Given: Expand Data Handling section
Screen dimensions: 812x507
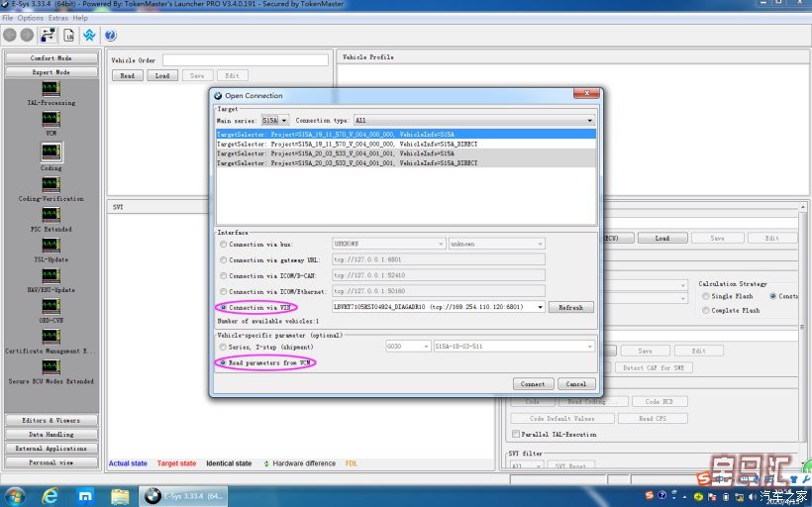Looking at the screenshot, I should [51, 434].
